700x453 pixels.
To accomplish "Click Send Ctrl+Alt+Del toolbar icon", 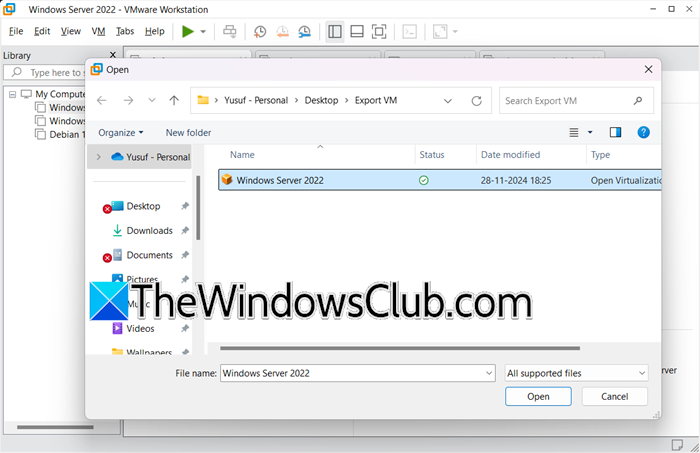I will (x=230, y=31).
